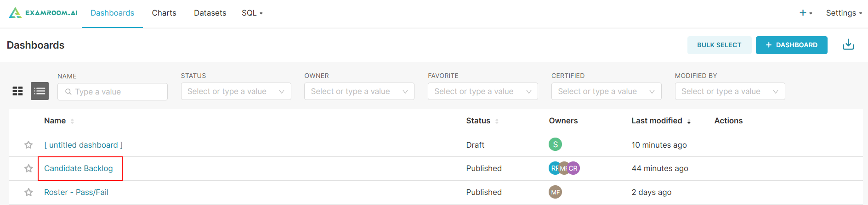Open the plus new-item menu

pyautogui.click(x=805, y=13)
